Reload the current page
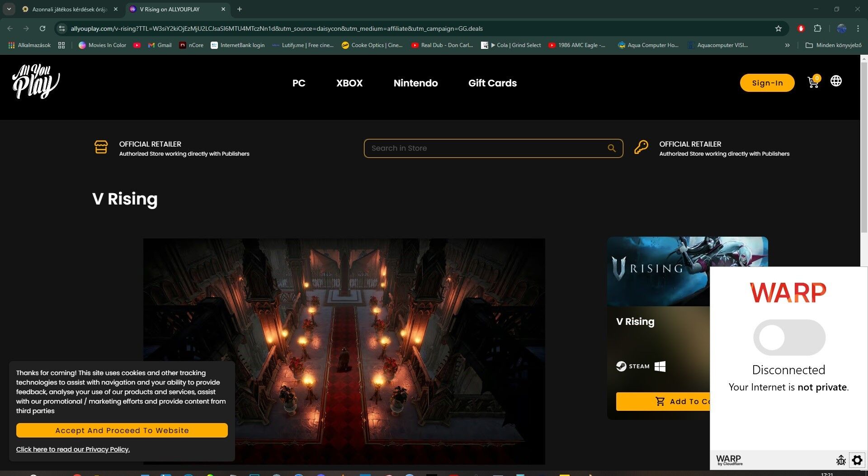This screenshot has width=868, height=476. [x=42, y=29]
